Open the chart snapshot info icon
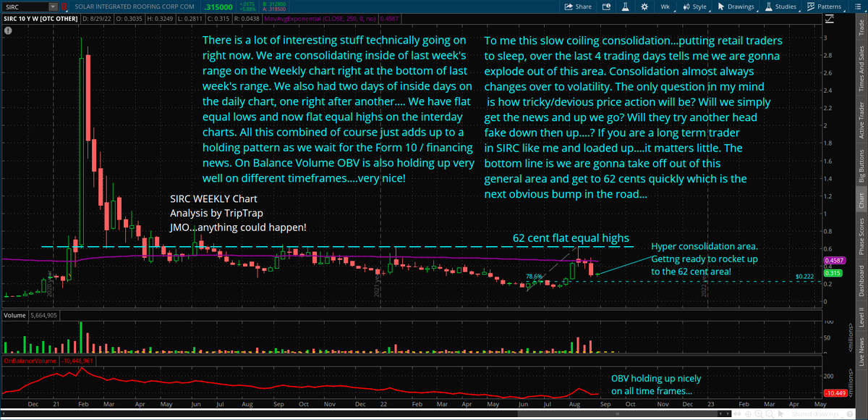Image resolution: width=868 pixels, height=420 pixels. point(605,7)
